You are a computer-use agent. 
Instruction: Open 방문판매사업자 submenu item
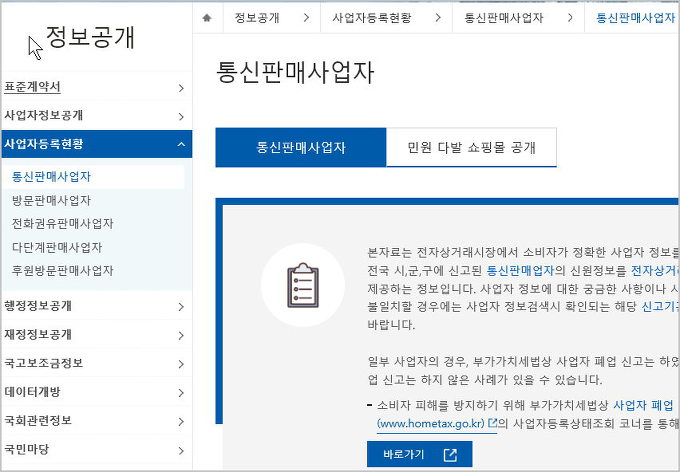(x=52, y=200)
